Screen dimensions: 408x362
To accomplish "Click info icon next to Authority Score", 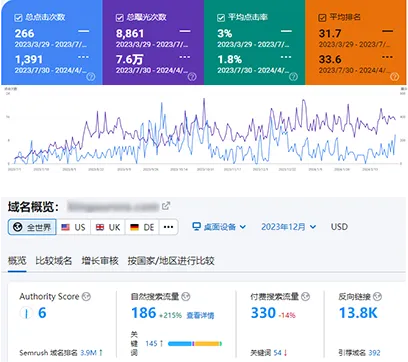I will point(86,297).
